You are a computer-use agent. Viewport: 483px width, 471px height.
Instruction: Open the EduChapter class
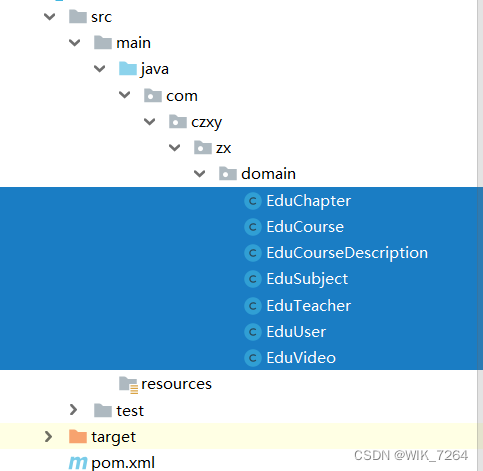pyautogui.click(x=308, y=201)
